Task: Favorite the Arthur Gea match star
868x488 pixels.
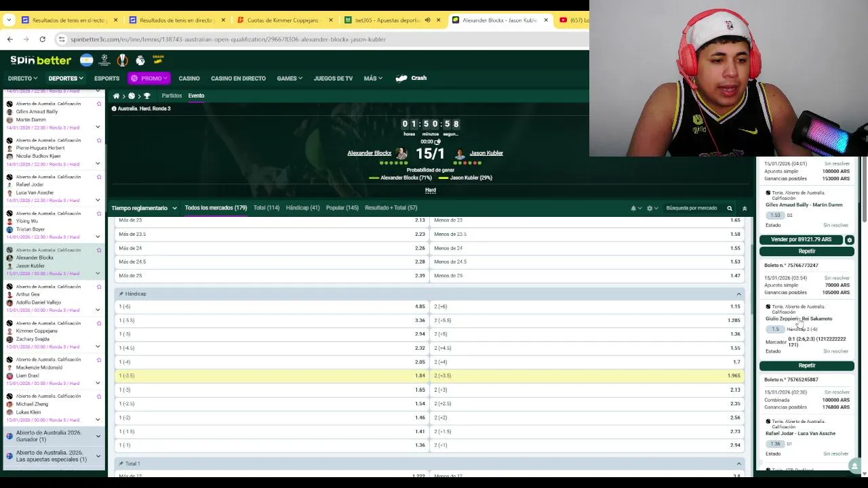Action: pos(99,287)
